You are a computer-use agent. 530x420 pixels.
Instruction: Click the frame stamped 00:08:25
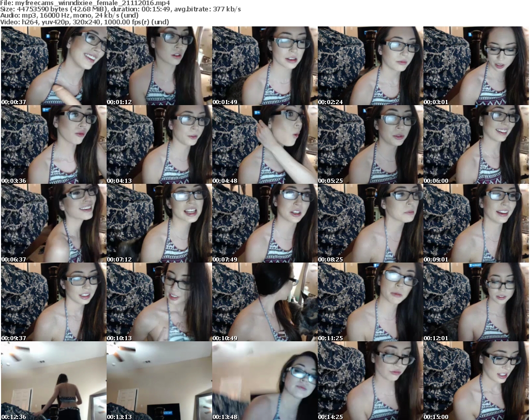[x=371, y=223]
